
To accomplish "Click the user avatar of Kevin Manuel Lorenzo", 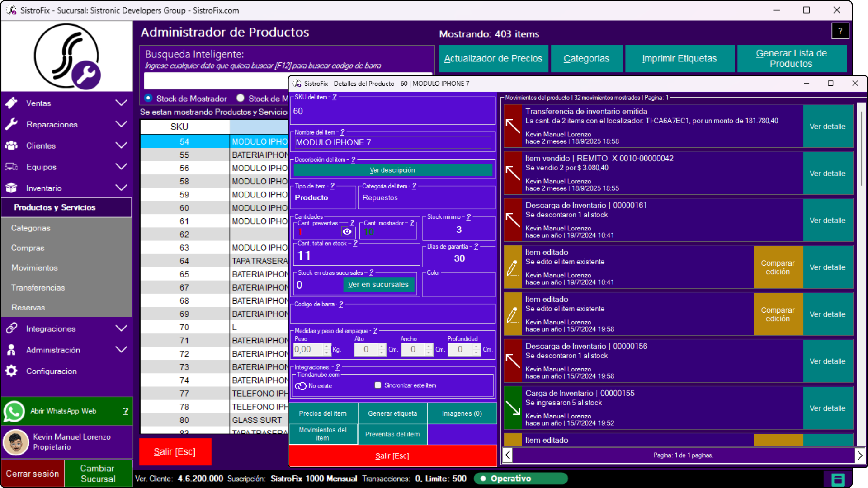I will point(16,442).
